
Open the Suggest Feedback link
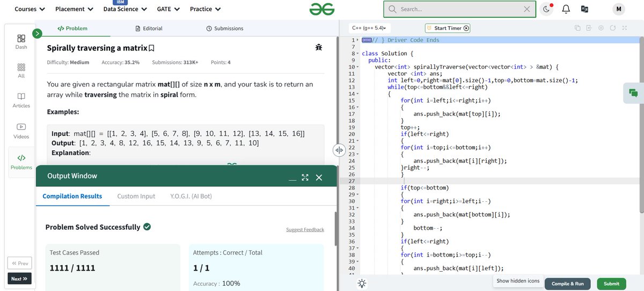pyautogui.click(x=305, y=230)
